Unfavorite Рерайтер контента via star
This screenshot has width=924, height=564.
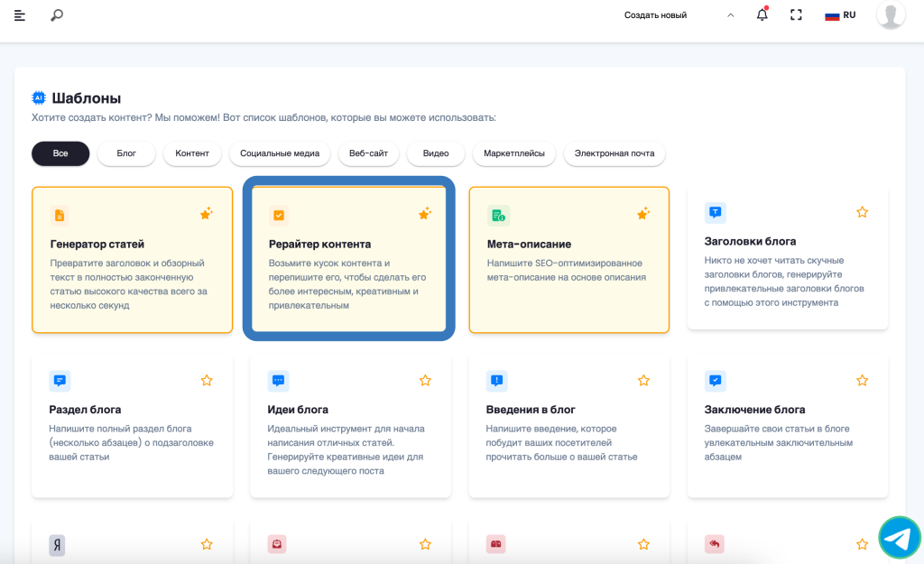click(425, 213)
